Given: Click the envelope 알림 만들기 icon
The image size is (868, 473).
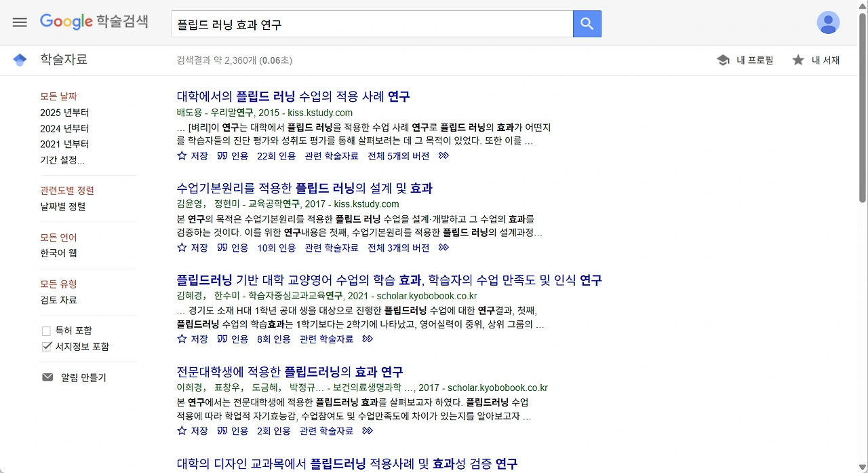Looking at the screenshot, I should coord(47,377).
